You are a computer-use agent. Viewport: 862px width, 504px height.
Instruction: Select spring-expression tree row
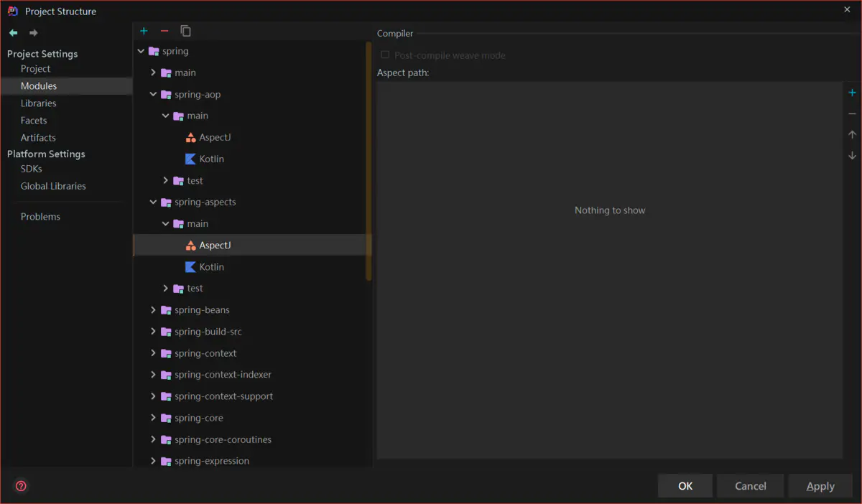[x=253, y=459]
